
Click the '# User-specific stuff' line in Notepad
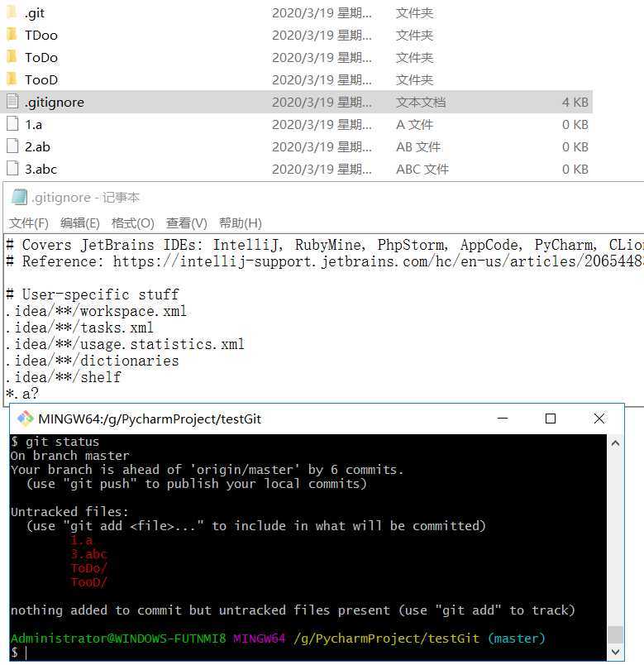pos(93,294)
